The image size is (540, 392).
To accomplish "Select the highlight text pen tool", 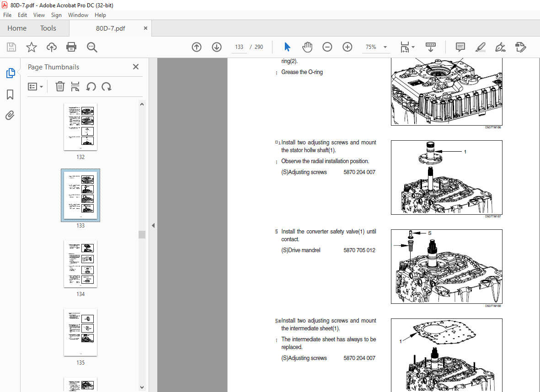I will tap(481, 47).
